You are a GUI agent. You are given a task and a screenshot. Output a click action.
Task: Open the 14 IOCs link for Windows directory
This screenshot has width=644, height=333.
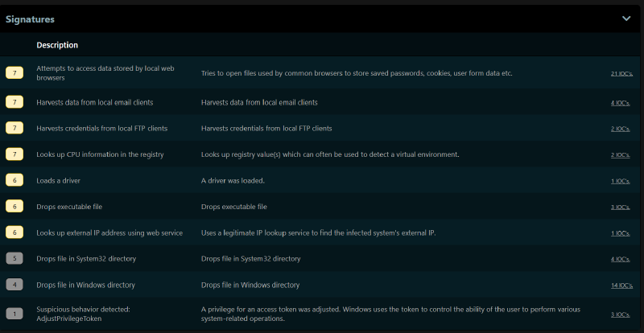pyautogui.click(x=621, y=286)
